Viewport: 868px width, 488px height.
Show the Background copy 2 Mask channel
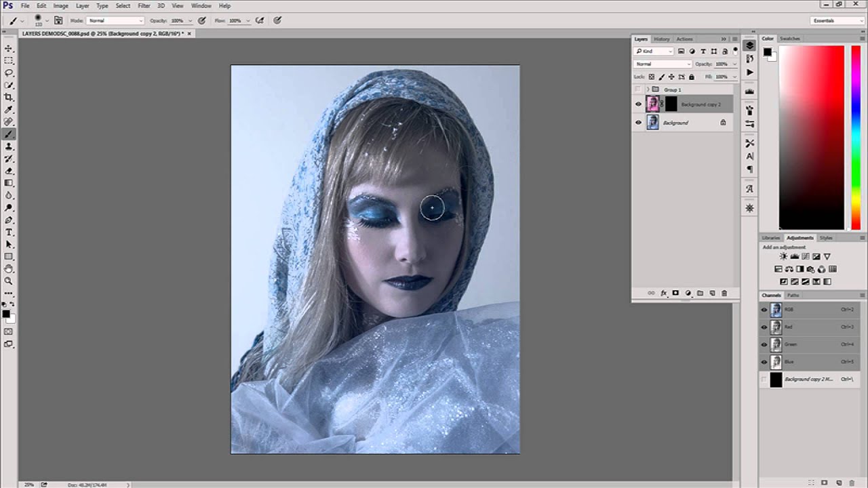[x=764, y=380]
